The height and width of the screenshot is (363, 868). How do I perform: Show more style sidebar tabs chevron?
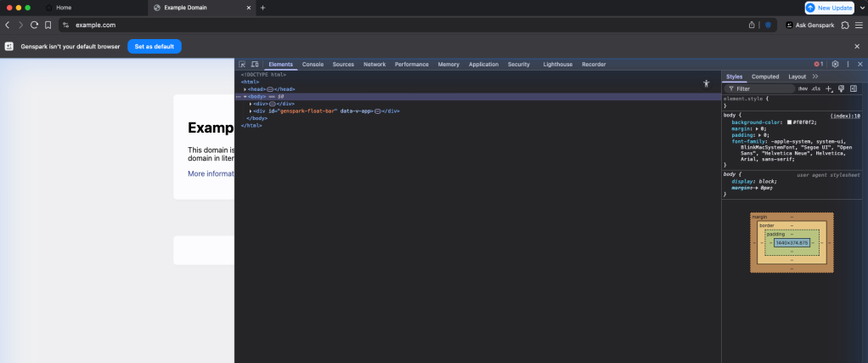click(815, 77)
